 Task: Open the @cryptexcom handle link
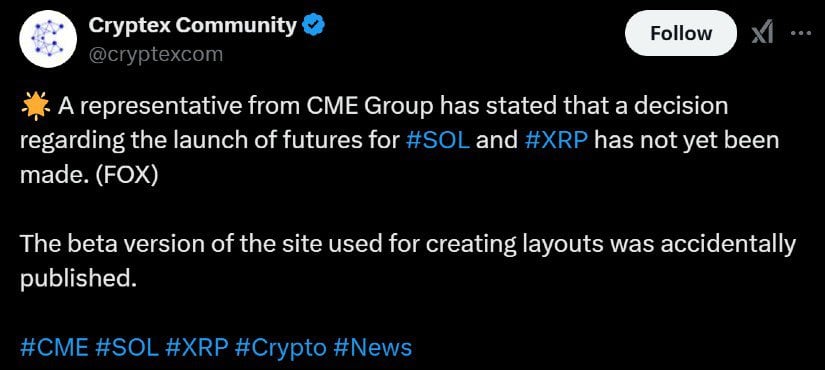(155, 54)
